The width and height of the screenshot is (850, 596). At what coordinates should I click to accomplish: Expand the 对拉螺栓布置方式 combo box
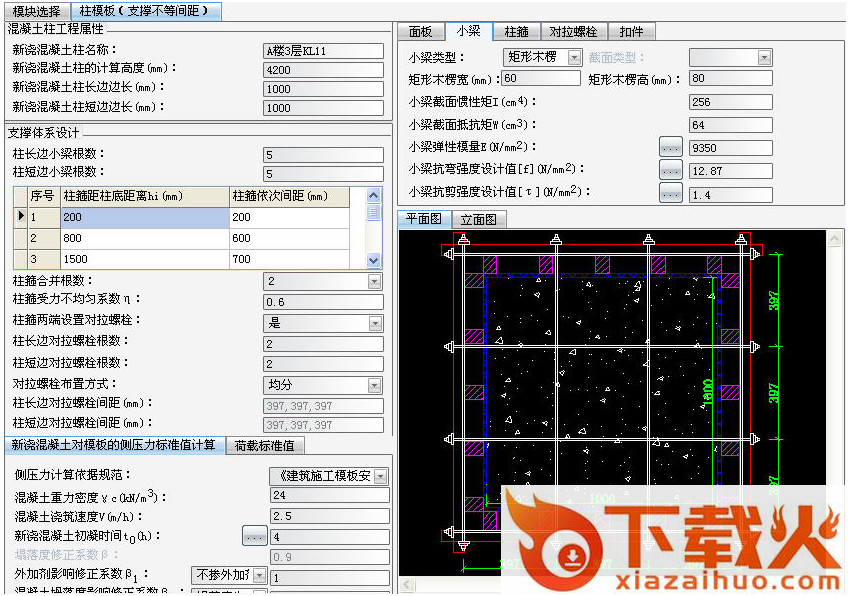tap(375, 385)
